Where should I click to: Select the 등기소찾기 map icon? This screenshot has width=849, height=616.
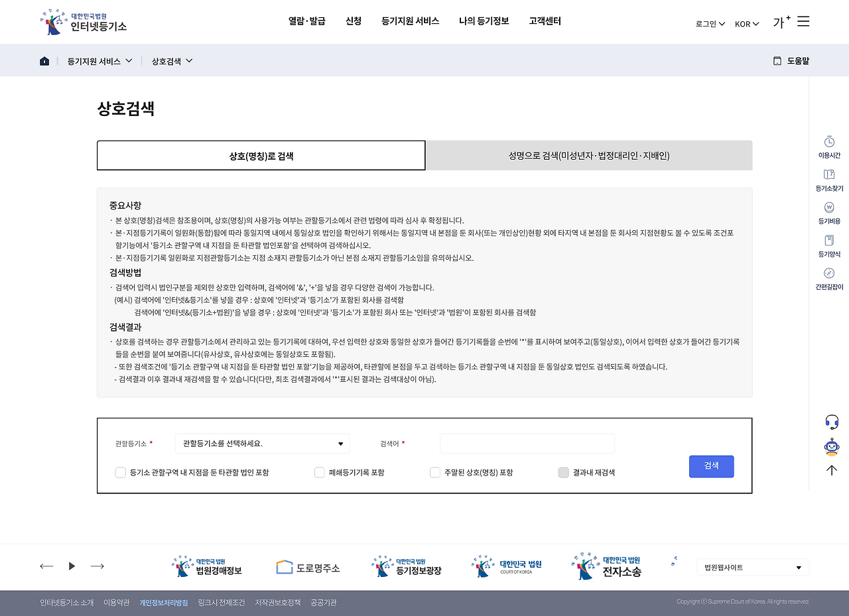(830, 178)
